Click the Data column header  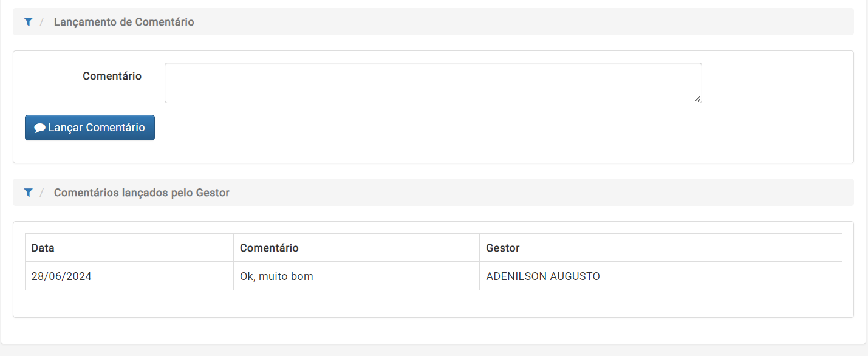click(129, 248)
